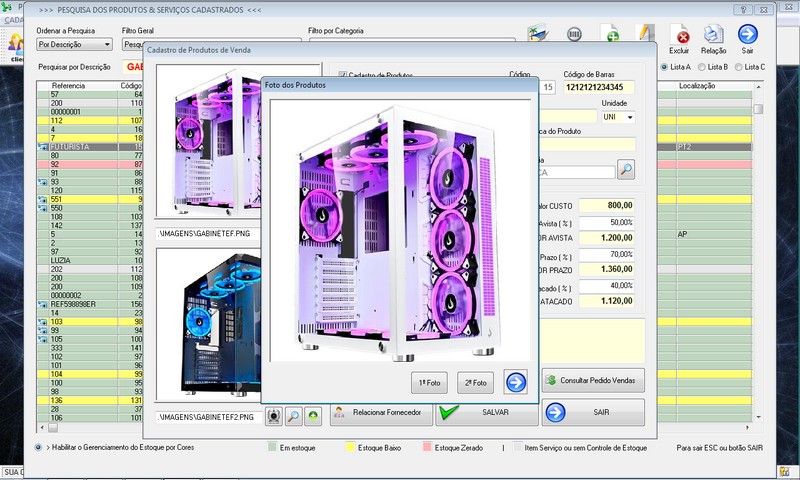Click the red row with reference 92
The image size is (800, 480).
[90, 164]
